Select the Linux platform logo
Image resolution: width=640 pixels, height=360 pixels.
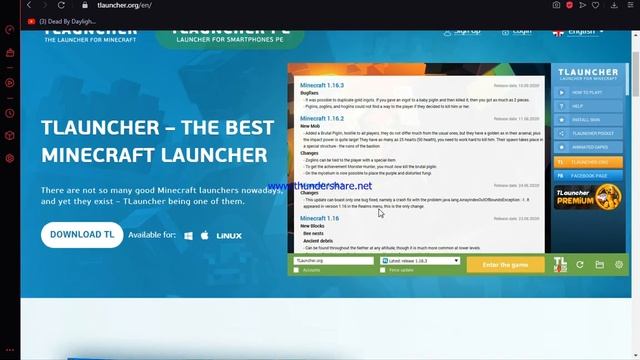[x=229, y=236]
